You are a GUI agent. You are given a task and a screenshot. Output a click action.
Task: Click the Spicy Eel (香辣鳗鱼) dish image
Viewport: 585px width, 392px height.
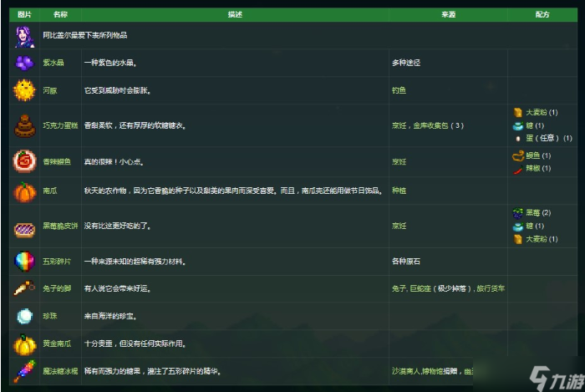point(24,161)
